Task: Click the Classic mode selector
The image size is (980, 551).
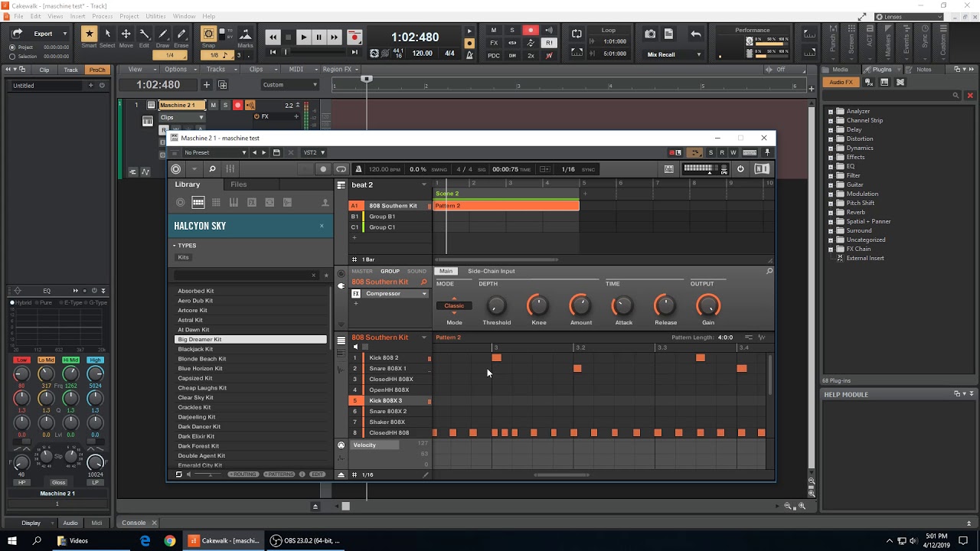Action: [454, 305]
